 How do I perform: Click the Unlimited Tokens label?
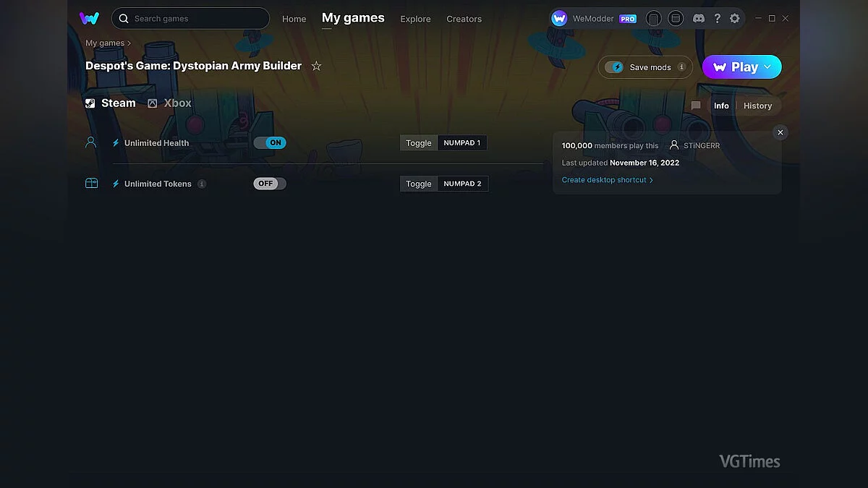coord(158,184)
